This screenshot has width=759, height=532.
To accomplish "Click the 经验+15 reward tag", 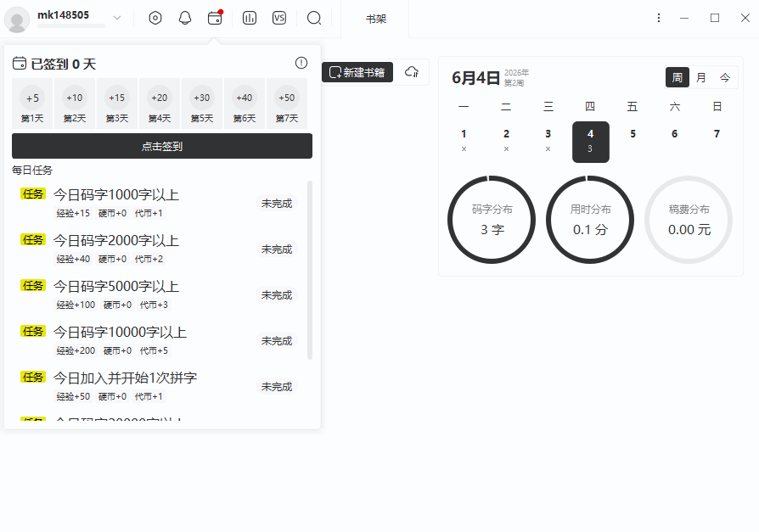I will tap(73, 213).
